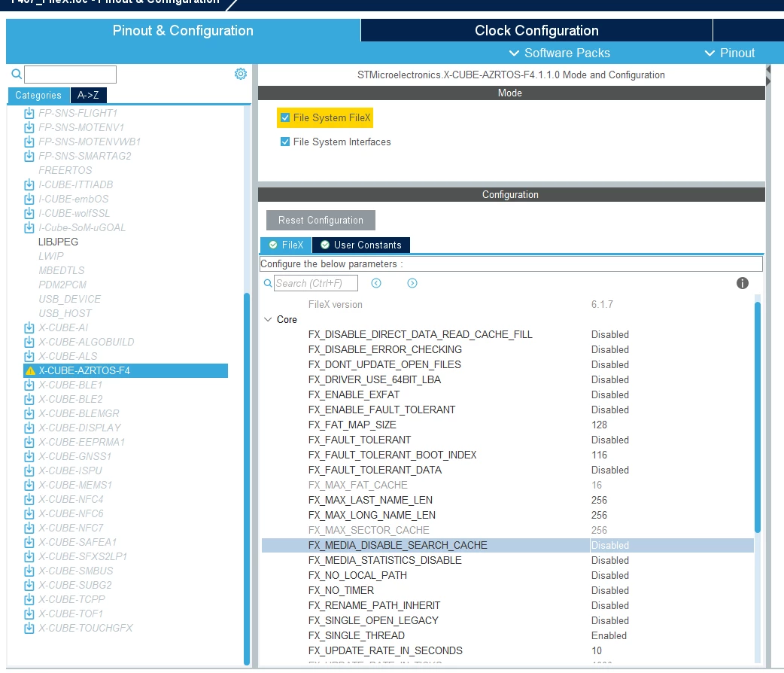This screenshot has height=673, width=784.
Task: Select X-CUBE-AZRTOS-F4 in the category list
Action: click(x=126, y=371)
